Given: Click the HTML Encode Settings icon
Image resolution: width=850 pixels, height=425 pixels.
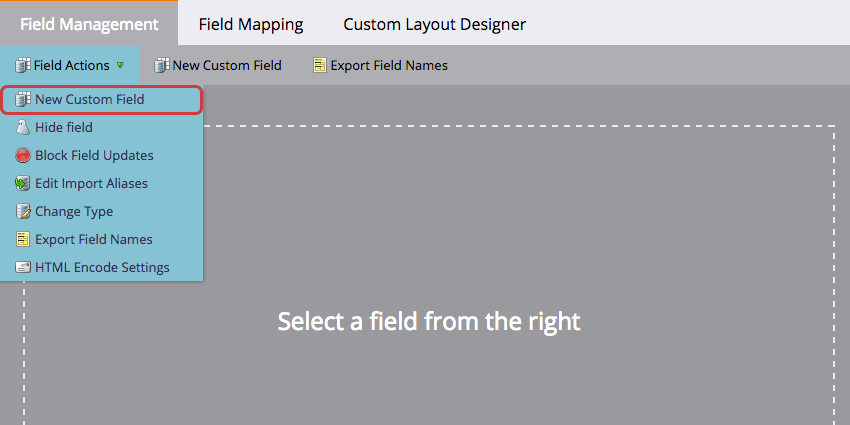Looking at the screenshot, I should point(23,268).
